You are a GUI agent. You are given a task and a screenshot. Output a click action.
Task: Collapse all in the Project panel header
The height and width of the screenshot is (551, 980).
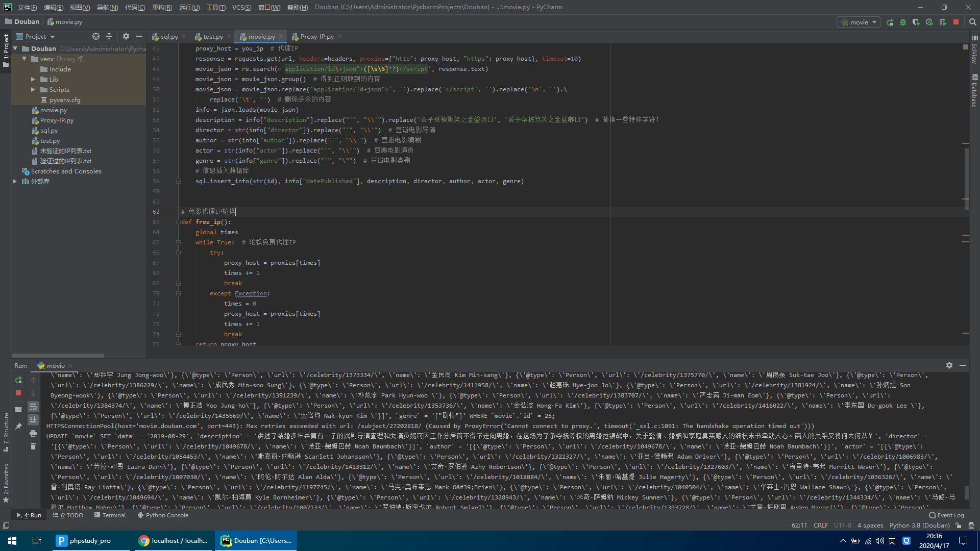pyautogui.click(x=109, y=36)
